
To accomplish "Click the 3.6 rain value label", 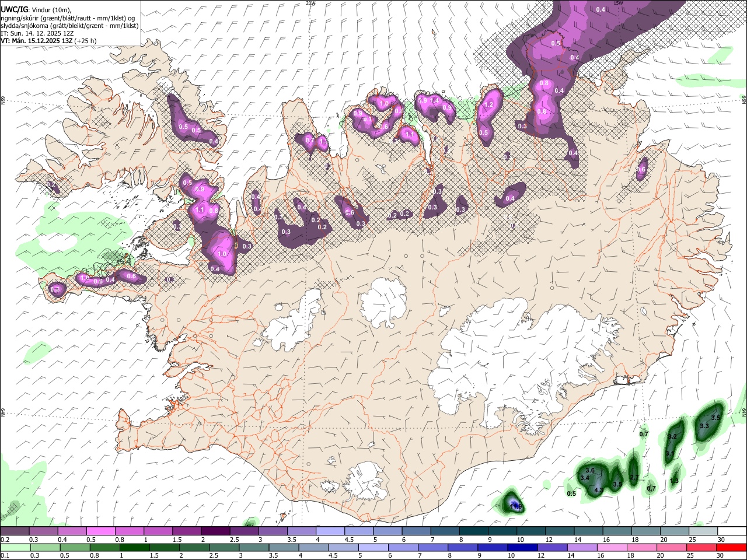I will pyautogui.click(x=590, y=470).
